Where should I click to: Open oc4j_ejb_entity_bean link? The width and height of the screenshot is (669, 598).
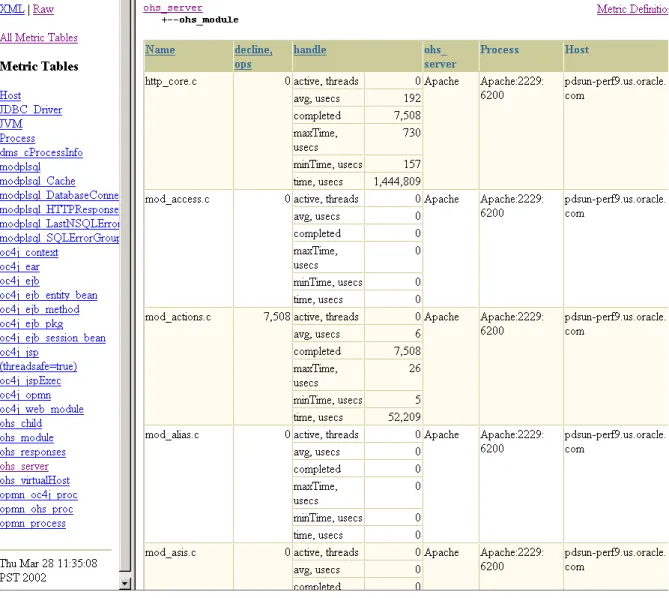click(49, 295)
